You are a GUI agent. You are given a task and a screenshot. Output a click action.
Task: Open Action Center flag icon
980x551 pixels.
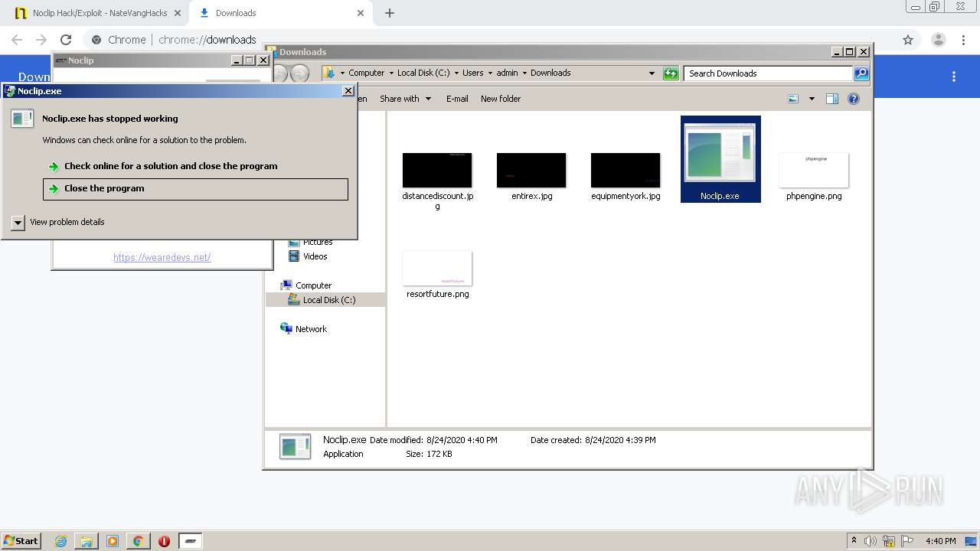[907, 541]
